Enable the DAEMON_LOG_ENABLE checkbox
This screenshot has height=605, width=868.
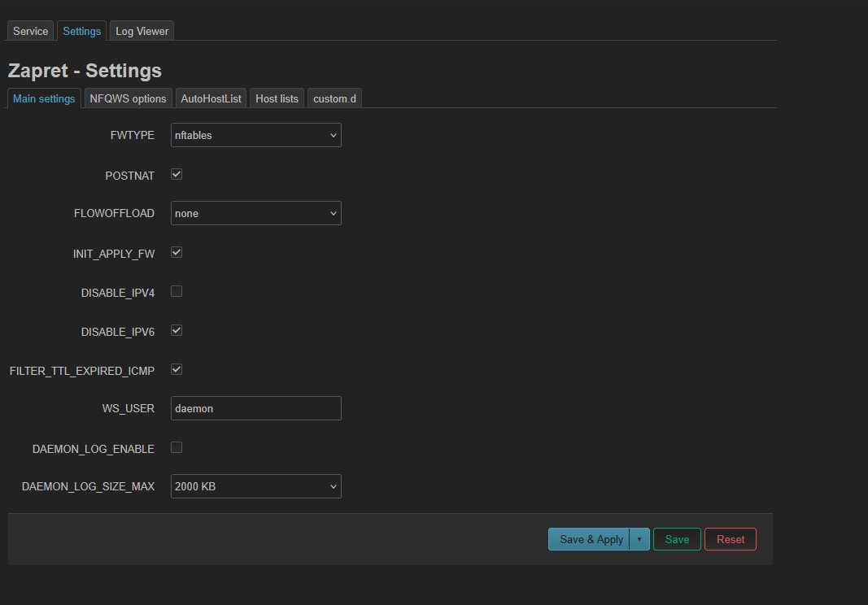pos(177,447)
